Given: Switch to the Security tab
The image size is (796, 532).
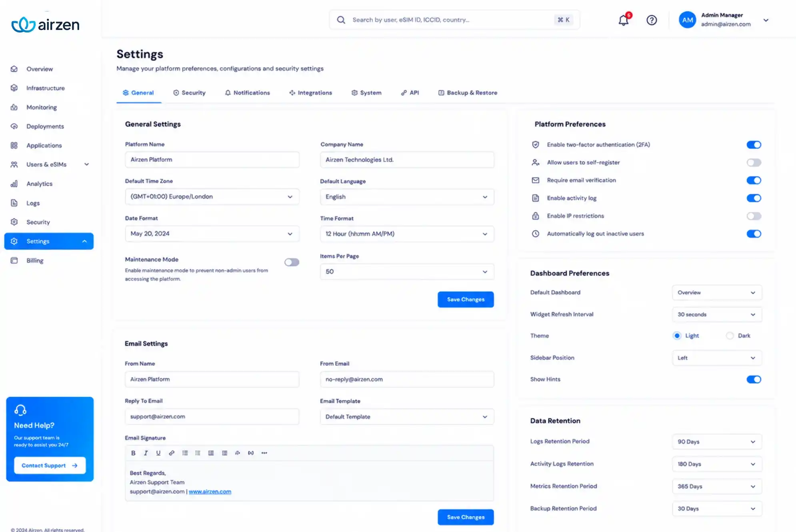Looking at the screenshot, I should [x=189, y=93].
